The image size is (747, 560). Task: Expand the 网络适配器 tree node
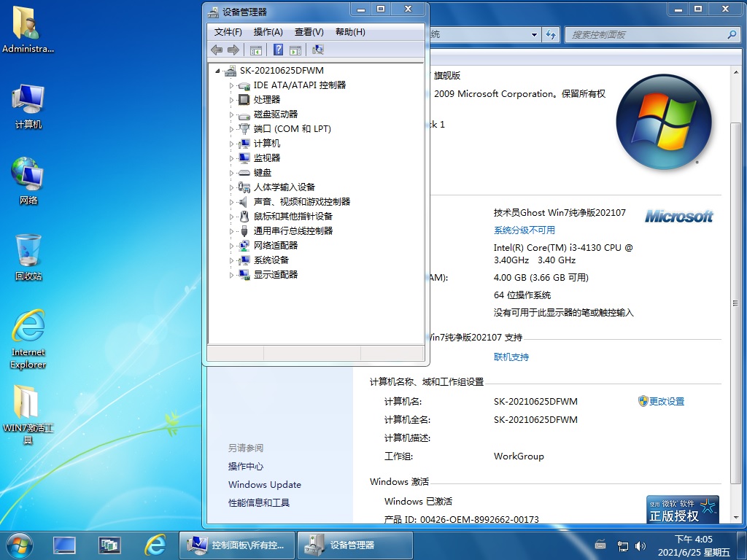tap(232, 246)
